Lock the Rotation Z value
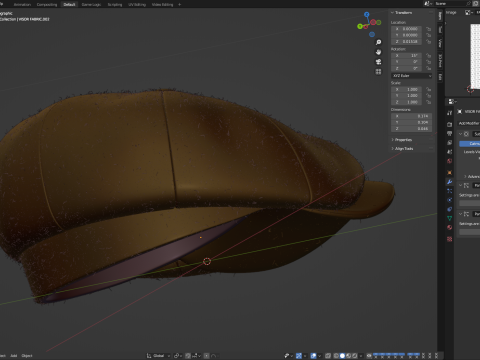 coord(428,68)
